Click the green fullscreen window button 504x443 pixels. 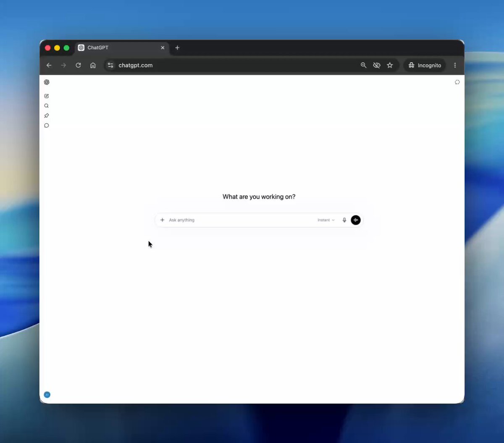click(x=66, y=48)
